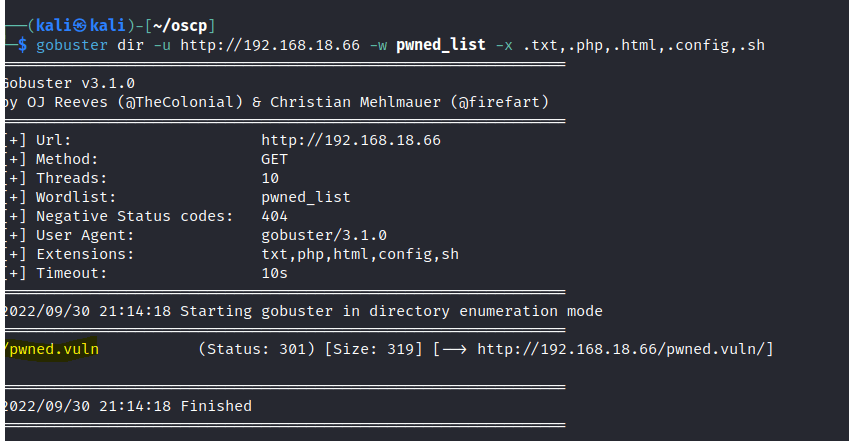Click the GET method value
Image resolution: width=849 pixels, height=441 pixels.
click(274, 159)
